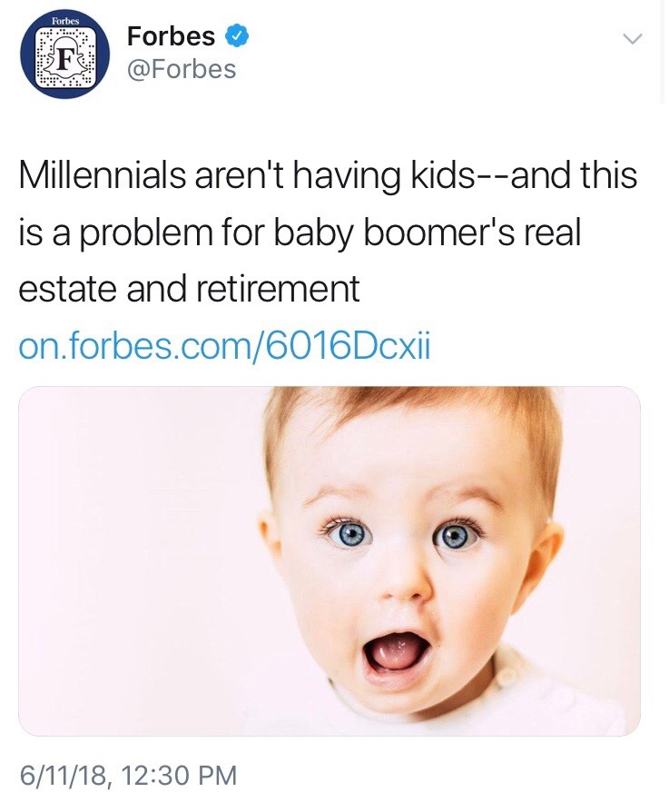Screen dimensions: 669x812
Task: Select the @Forbes handle
Action: pos(182,69)
